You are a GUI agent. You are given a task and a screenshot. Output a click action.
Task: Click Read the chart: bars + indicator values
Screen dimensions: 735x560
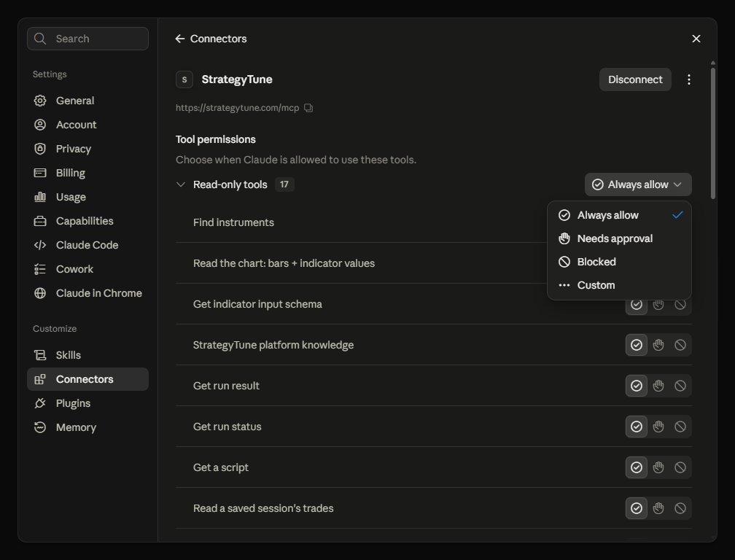point(284,263)
